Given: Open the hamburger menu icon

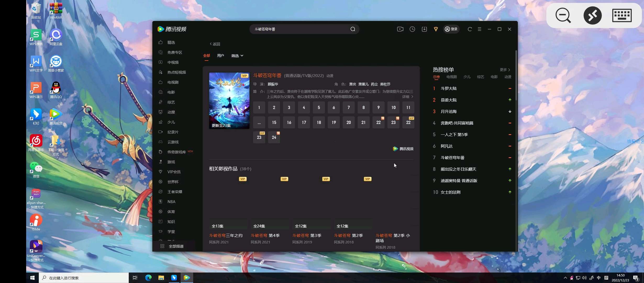Looking at the screenshot, I should (480, 29).
